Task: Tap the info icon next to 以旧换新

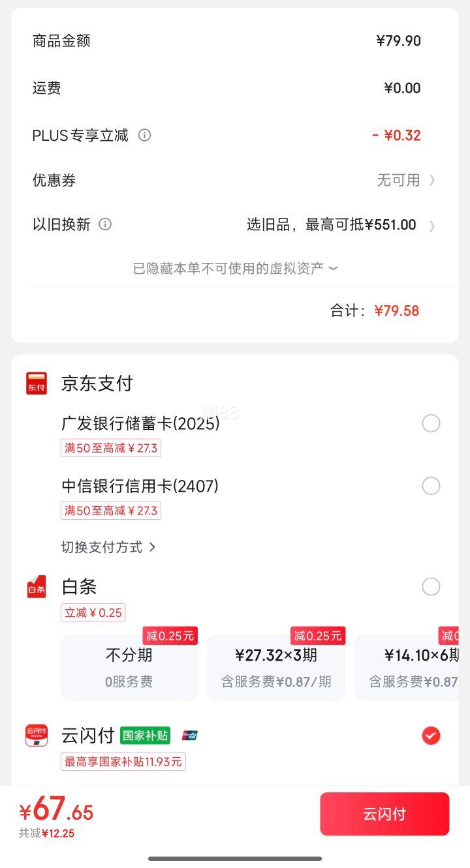Action: point(105,224)
